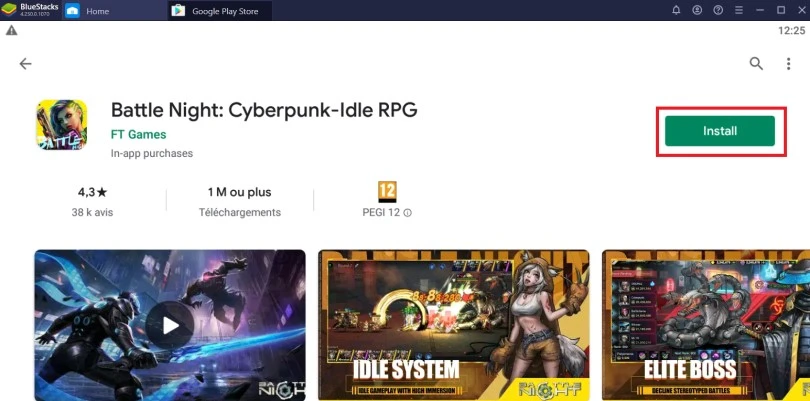The width and height of the screenshot is (810, 401).
Task: Open the BlueStacks help icon
Action: click(x=718, y=10)
